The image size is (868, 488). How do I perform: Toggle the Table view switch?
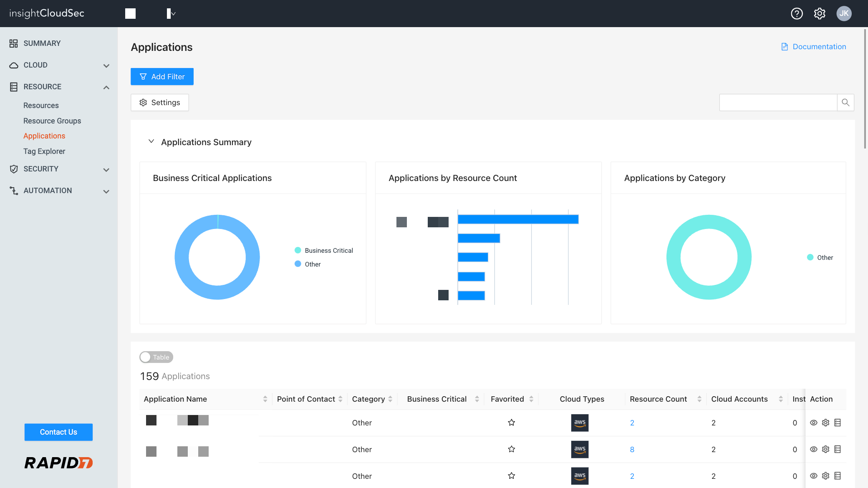156,357
